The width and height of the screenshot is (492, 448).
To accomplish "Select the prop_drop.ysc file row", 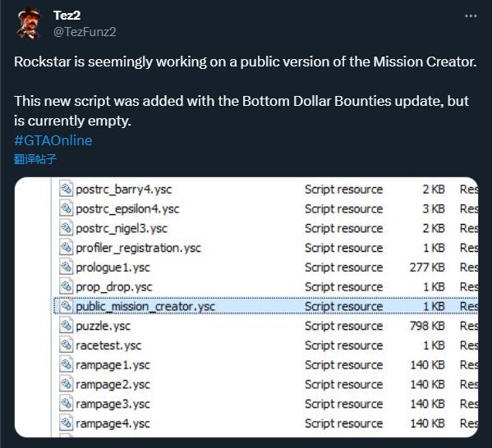I will [266, 286].
